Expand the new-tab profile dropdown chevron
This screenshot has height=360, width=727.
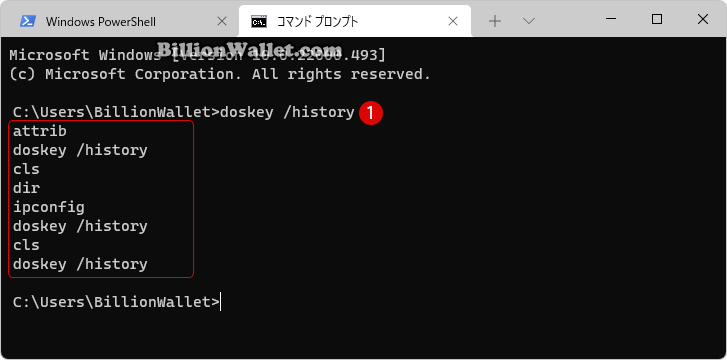tap(529, 21)
